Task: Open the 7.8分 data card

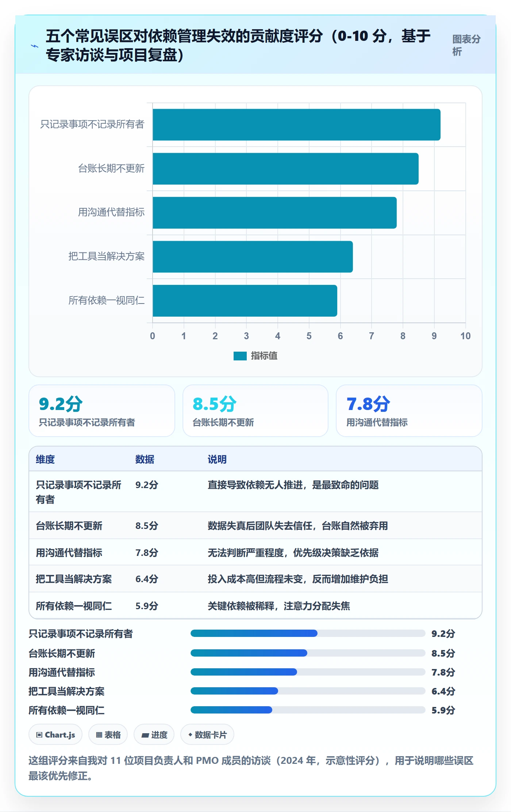Action: click(409, 411)
